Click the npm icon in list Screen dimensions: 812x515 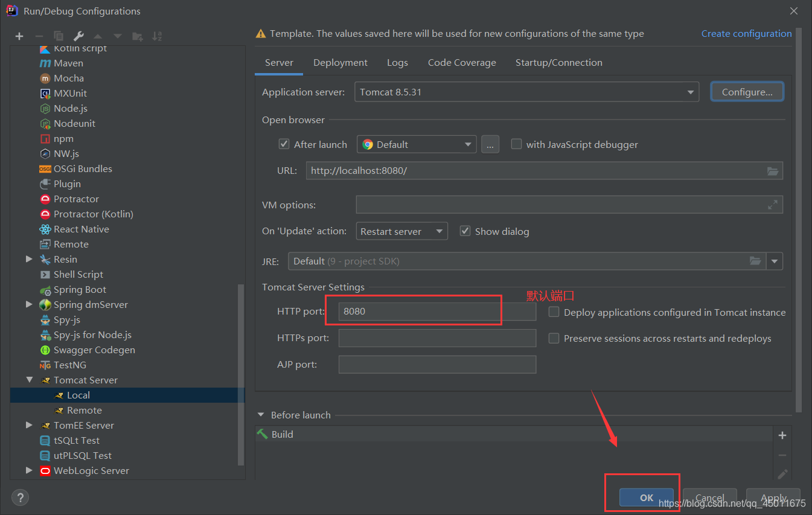click(45, 139)
